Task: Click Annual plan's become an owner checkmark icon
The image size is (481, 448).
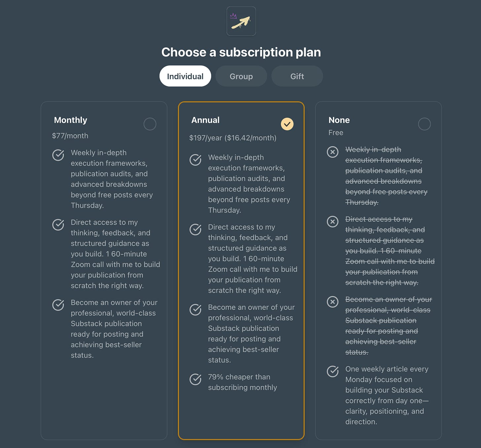Action: point(196,309)
